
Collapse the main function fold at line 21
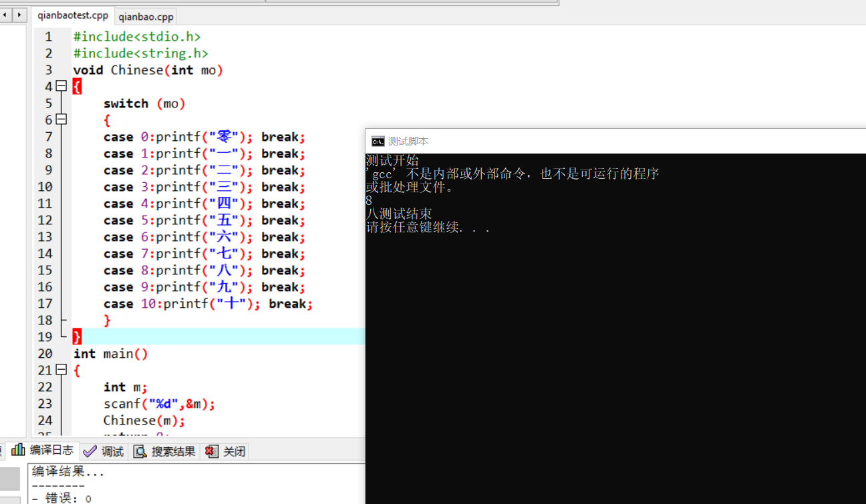point(61,370)
